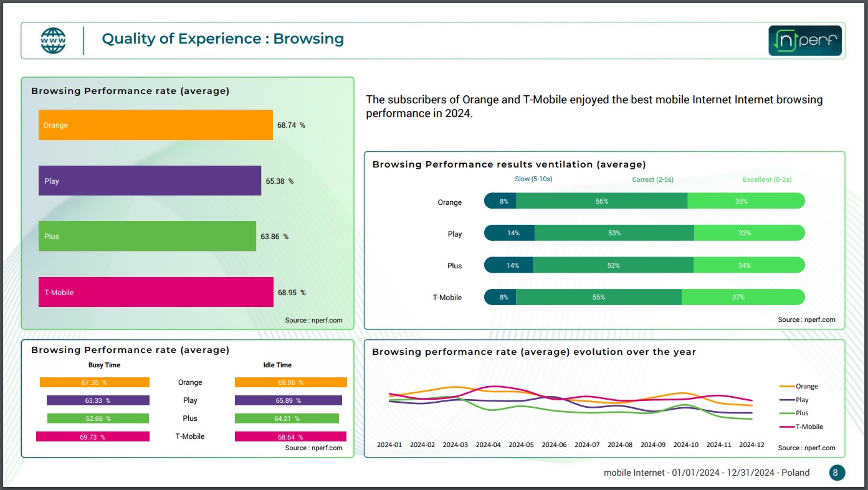Click 'Source : nperf.com' under the evolution chart
Viewport: 868px width, 490px height.
[806, 448]
